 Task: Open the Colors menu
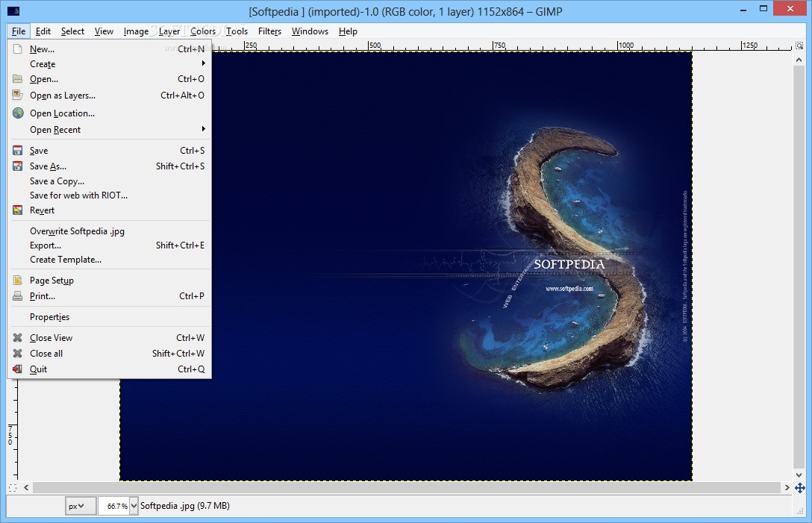202,31
